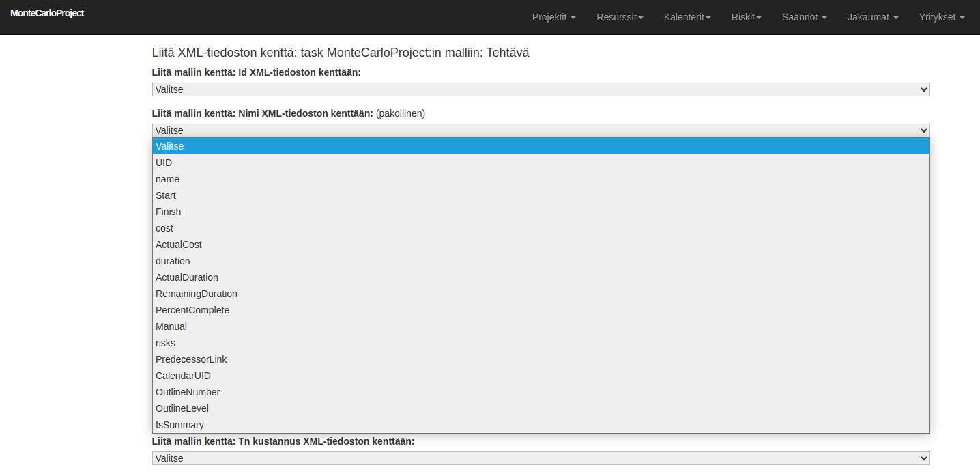
Task: Select the PercentComplete option
Action: pyautogui.click(x=192, y=310)
